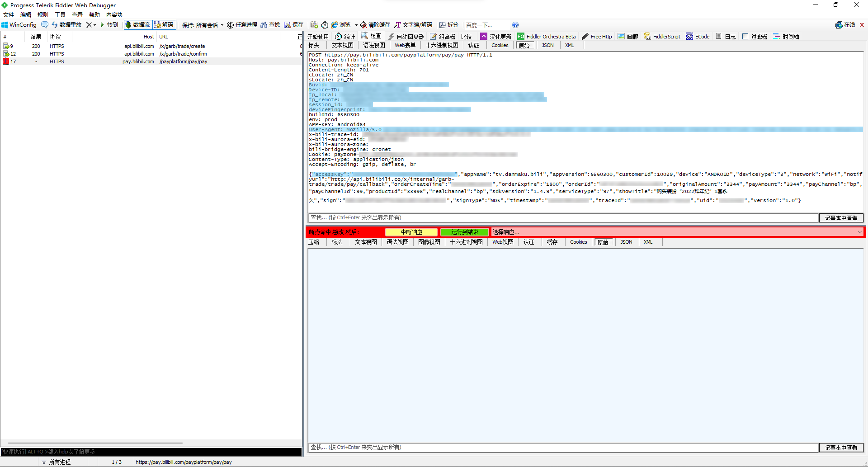Select session 12 /x/garb/trade/confirm
868x467 pixels.
point(151,54)
